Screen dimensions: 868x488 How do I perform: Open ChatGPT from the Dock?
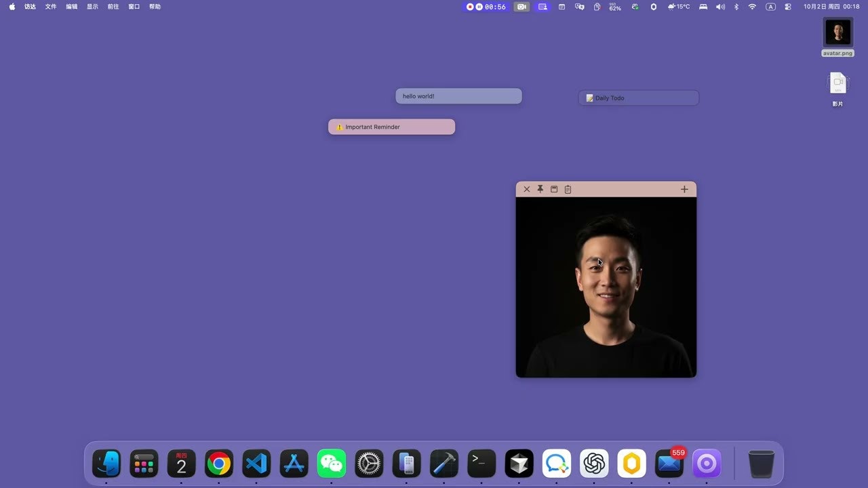pos(594,464)
